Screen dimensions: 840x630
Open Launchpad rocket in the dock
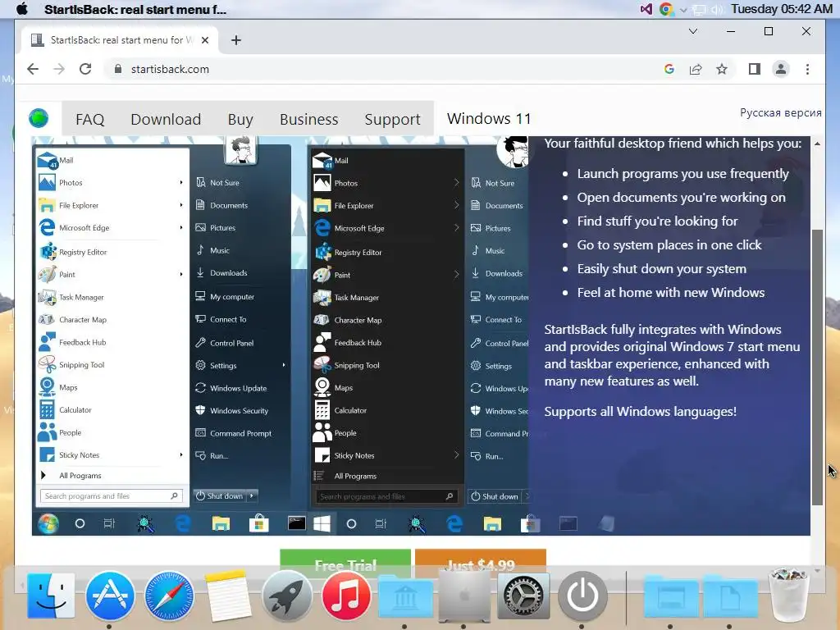pos(286,596)
